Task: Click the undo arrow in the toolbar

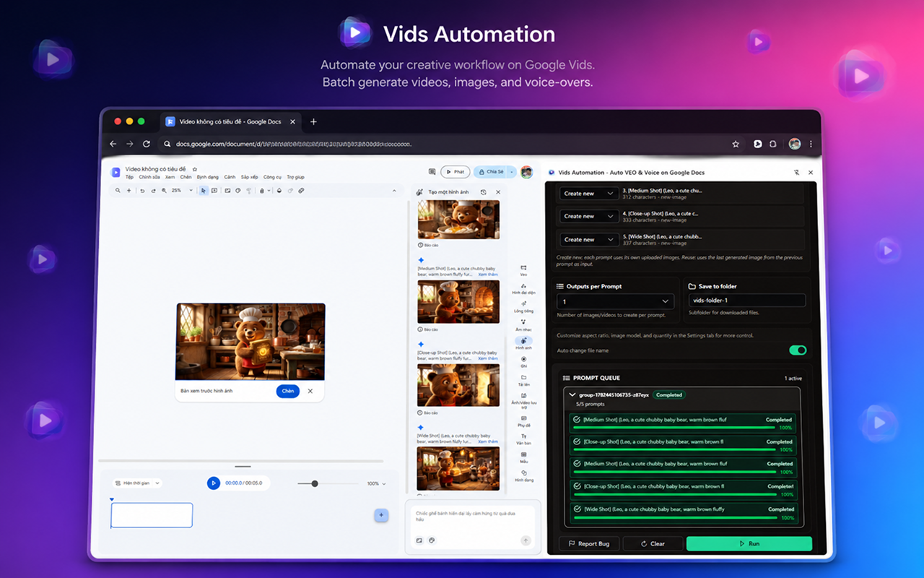Action: (142, 191)
